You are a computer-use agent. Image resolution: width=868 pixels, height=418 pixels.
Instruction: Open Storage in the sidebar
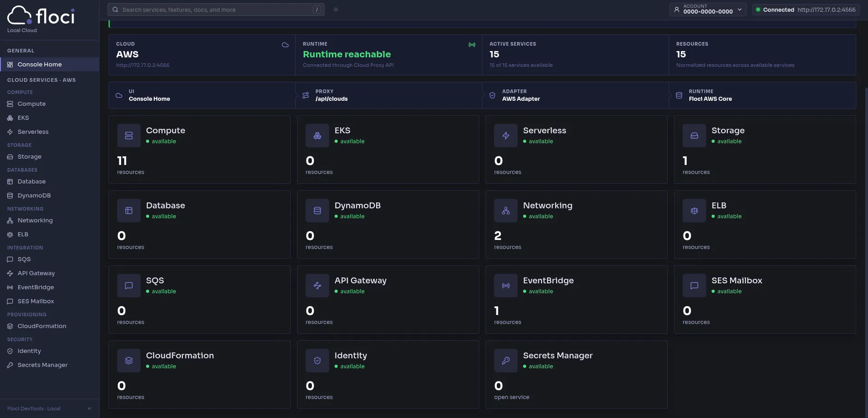pyautogui.click(x=50, y=157)
